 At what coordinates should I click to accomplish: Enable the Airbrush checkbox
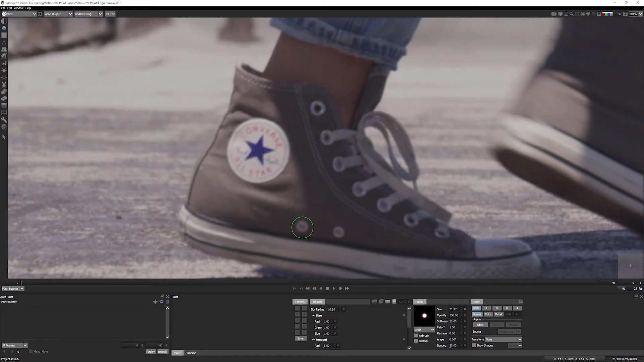(x=416, y=336)
